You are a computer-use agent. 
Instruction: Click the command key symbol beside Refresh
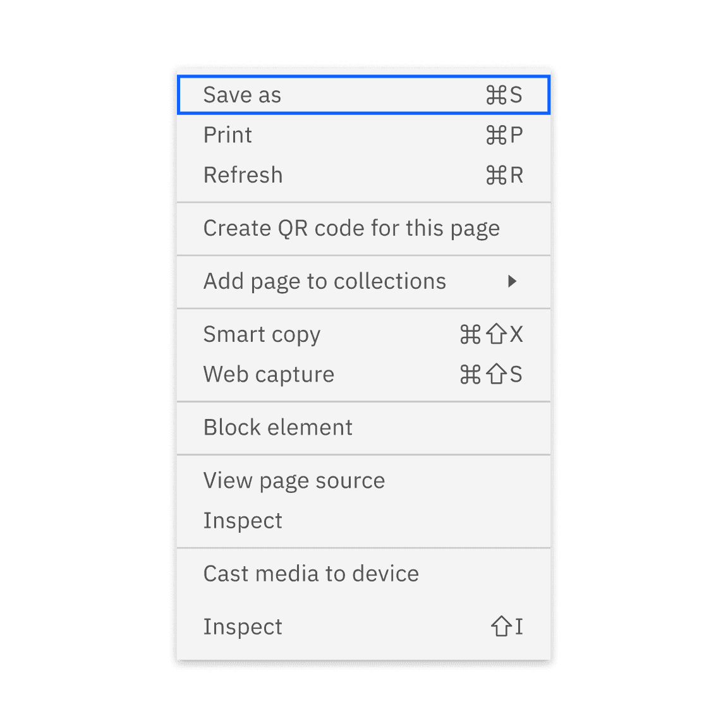coord(496,175)
